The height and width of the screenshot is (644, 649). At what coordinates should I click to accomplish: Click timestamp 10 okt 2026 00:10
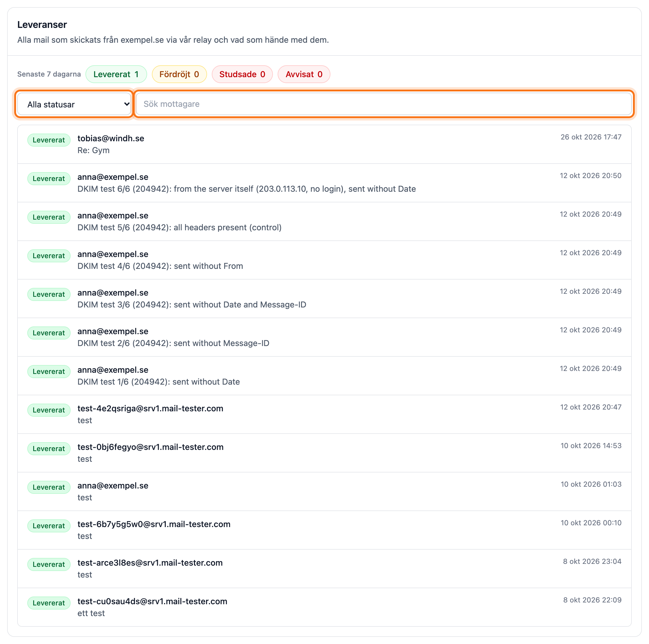pos(591,523)
